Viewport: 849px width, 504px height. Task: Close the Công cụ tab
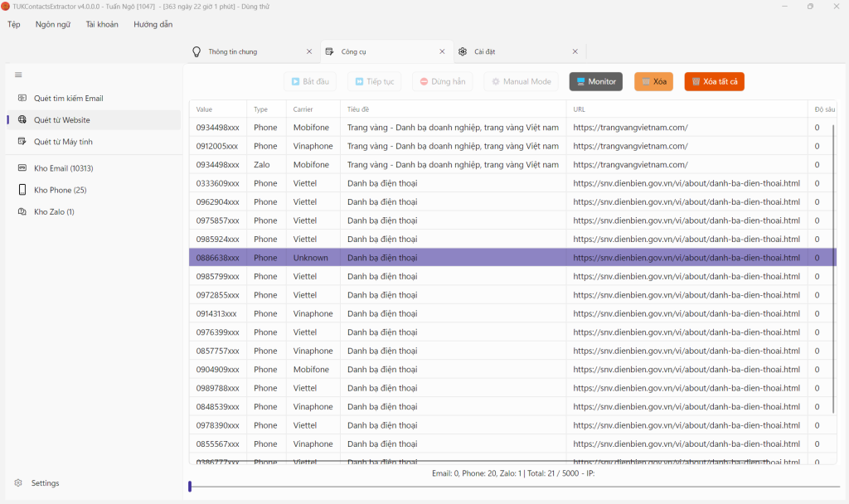click(442, 51)
